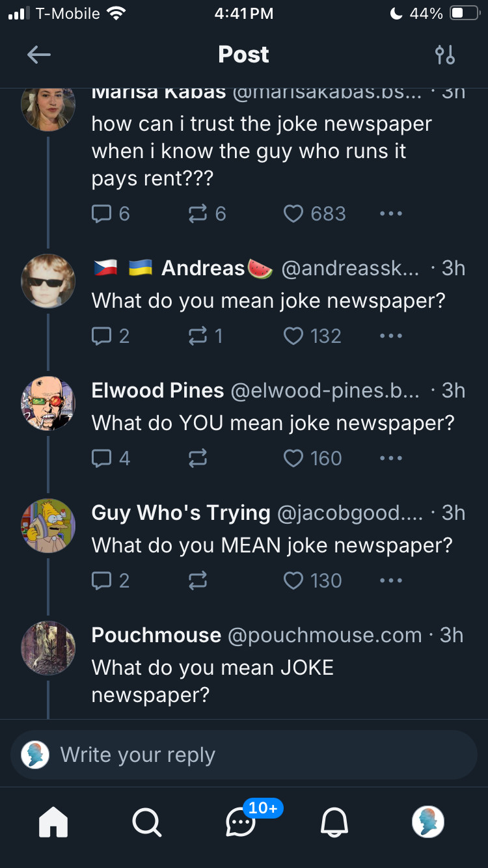
Task: Tap the Write your reply field
Action: point(244,755)
